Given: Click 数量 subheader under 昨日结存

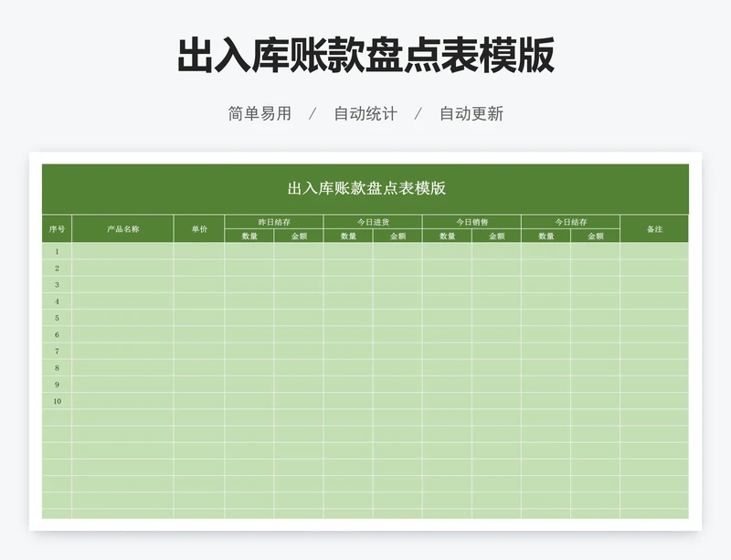Looking at the screenshot, I should click(x=249, y=236).
